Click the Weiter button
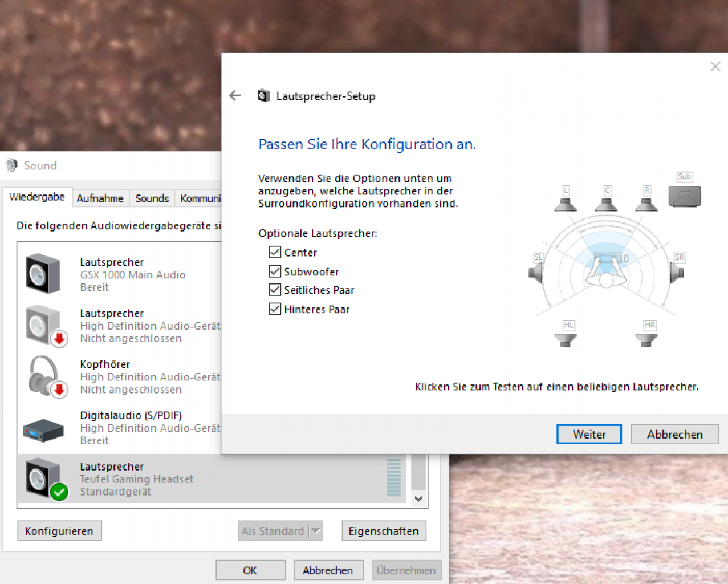This screenshot has width=728, height=584. pos(589,435)
